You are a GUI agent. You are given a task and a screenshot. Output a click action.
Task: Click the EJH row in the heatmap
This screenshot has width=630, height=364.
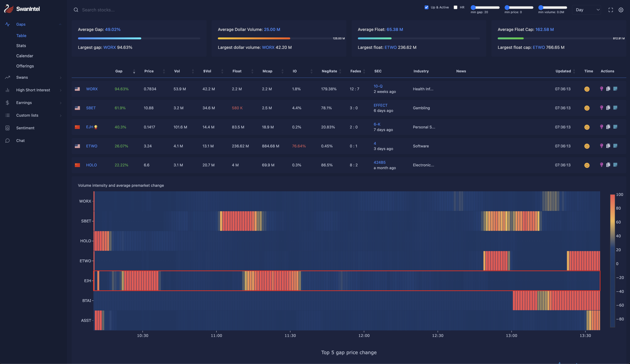click(x=347, y=281)
